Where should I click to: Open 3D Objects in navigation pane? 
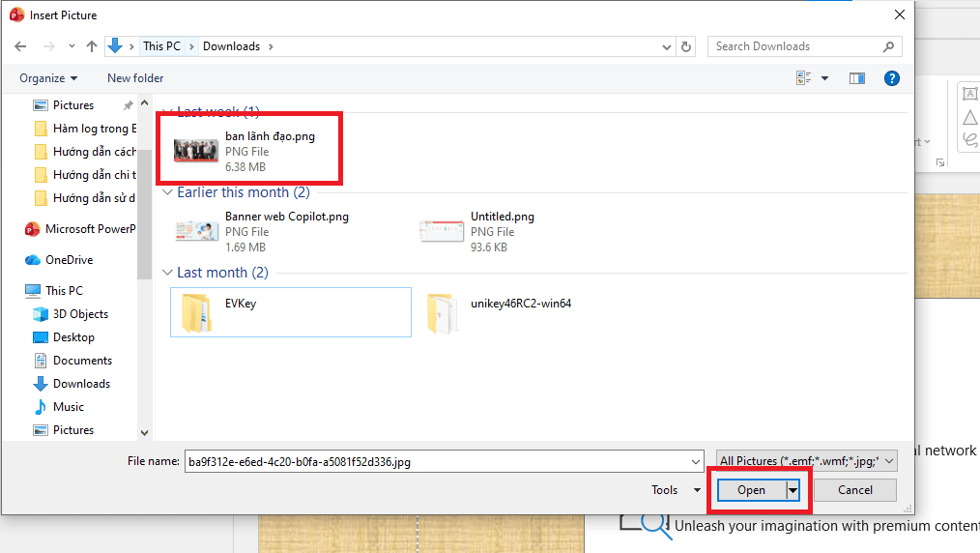point(71,313)
